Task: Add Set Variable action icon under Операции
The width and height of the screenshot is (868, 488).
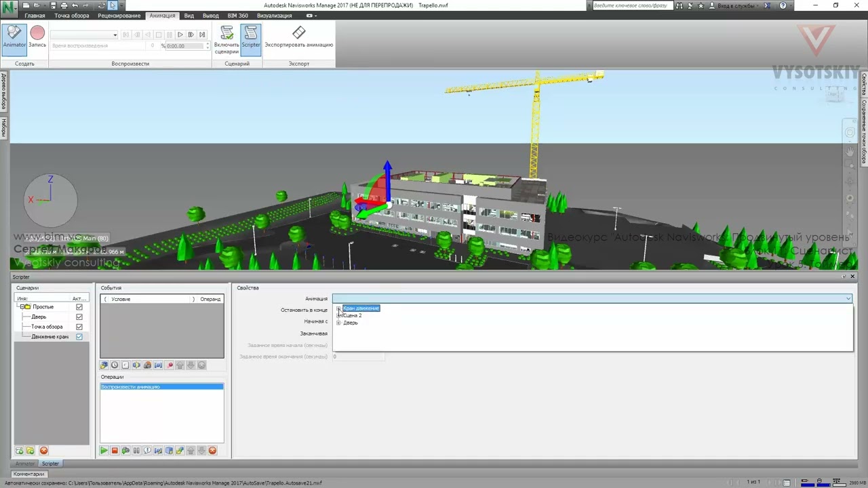Action: (x=158, y=451)
